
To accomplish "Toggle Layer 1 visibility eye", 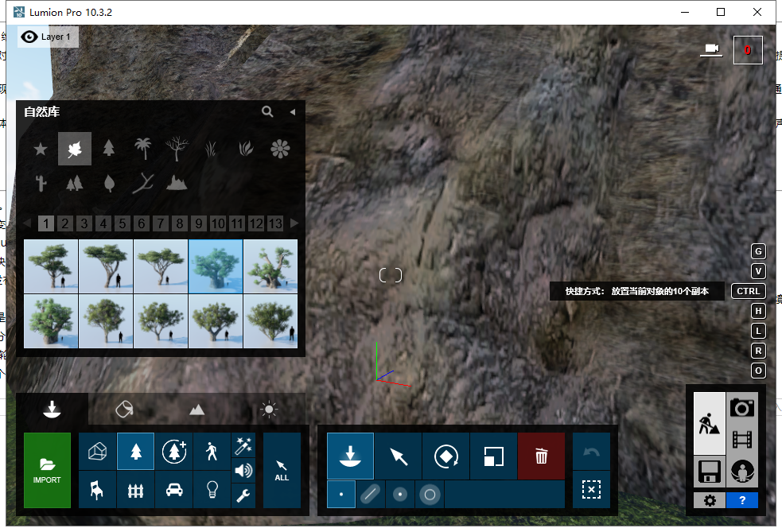I will click(x=29, y=37).
